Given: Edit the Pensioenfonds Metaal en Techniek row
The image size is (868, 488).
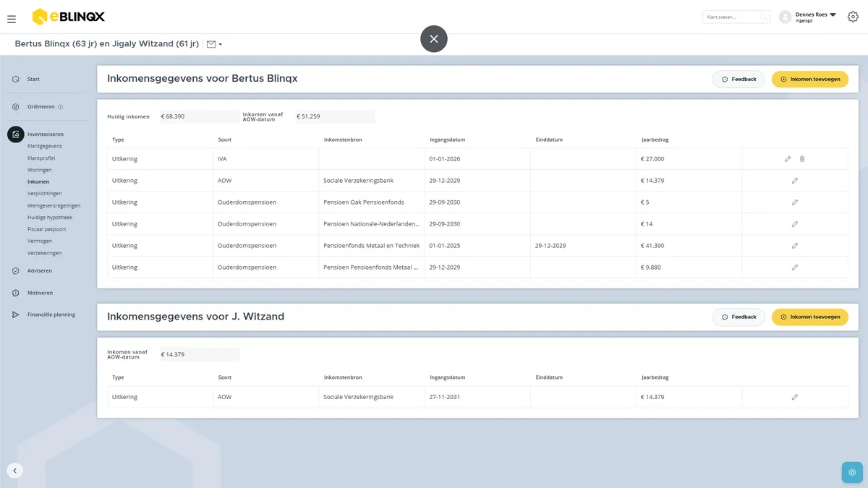Looking at the screenshot, I should 795,246.
